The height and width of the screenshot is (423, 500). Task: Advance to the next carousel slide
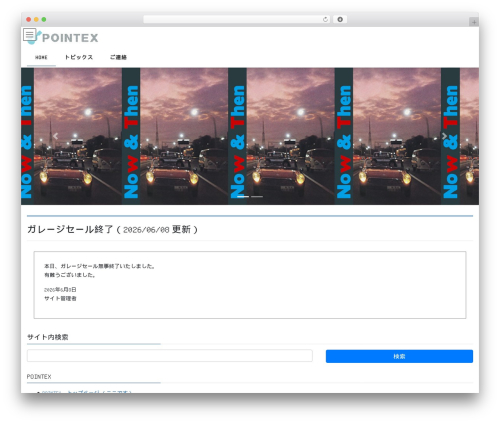pyautogui.click(x=444, y=136)
